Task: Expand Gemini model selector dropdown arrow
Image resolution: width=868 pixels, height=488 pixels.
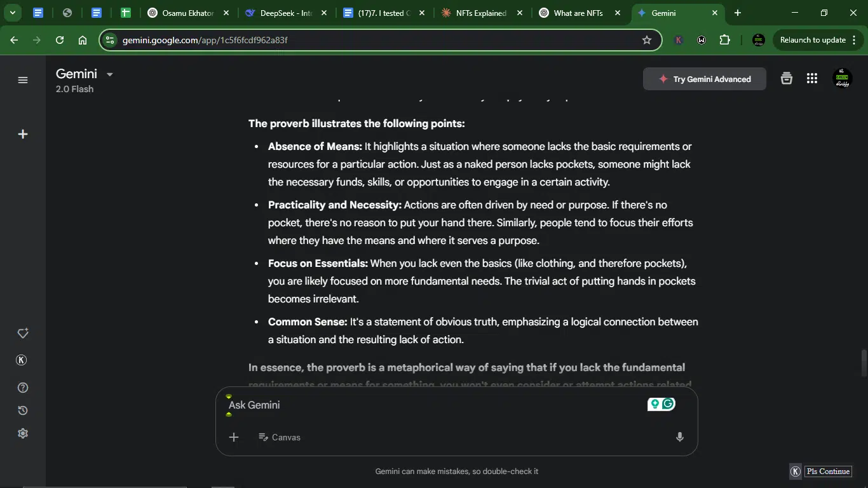Action: coord(109,74)
